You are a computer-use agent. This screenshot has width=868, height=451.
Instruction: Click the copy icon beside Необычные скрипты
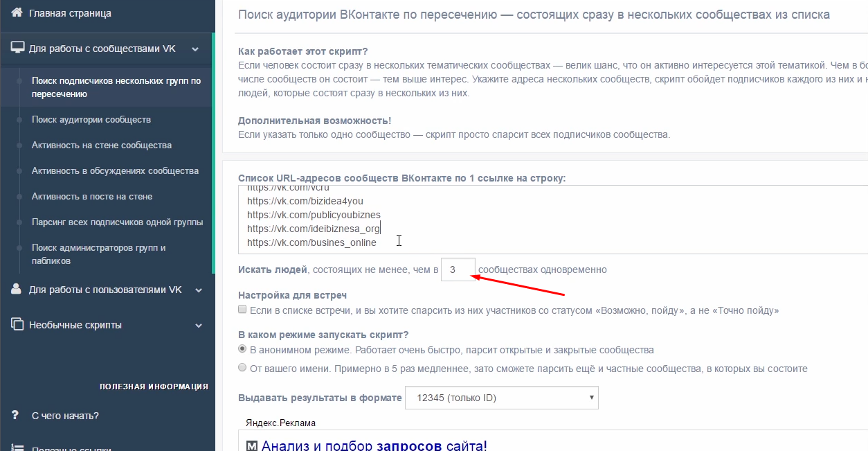click(17, 324)
